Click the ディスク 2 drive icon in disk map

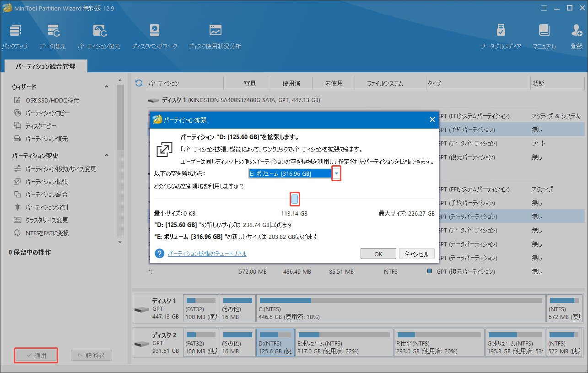[141, 344]
